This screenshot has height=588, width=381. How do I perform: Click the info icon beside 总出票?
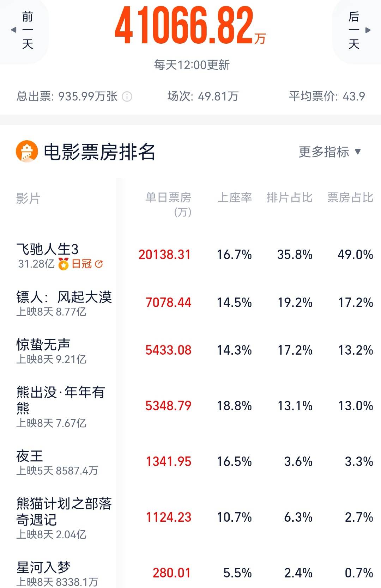tap(127, 97)
